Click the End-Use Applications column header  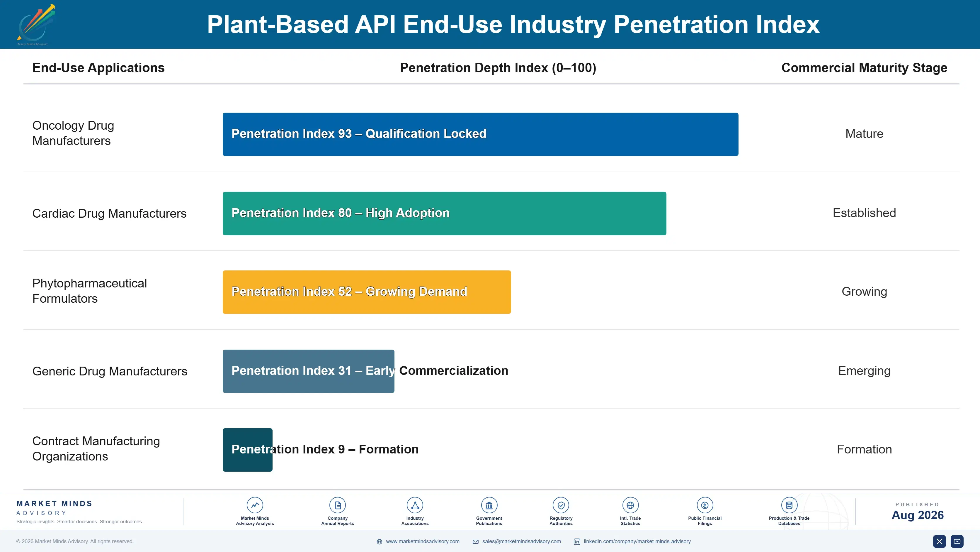tap(98, 68)
